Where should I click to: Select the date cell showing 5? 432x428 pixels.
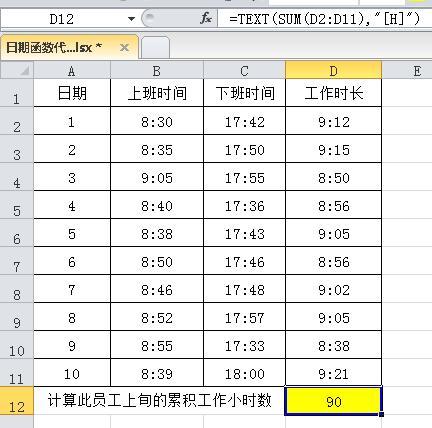[72, 233]
